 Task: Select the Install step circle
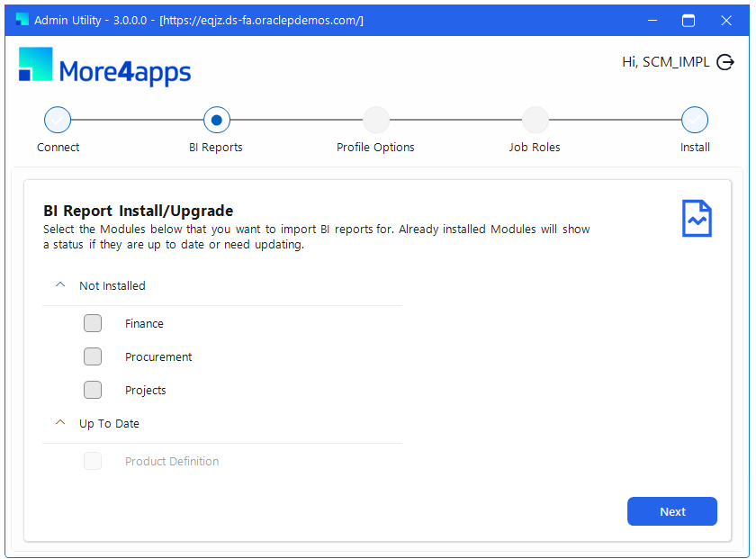coord(694,120)
